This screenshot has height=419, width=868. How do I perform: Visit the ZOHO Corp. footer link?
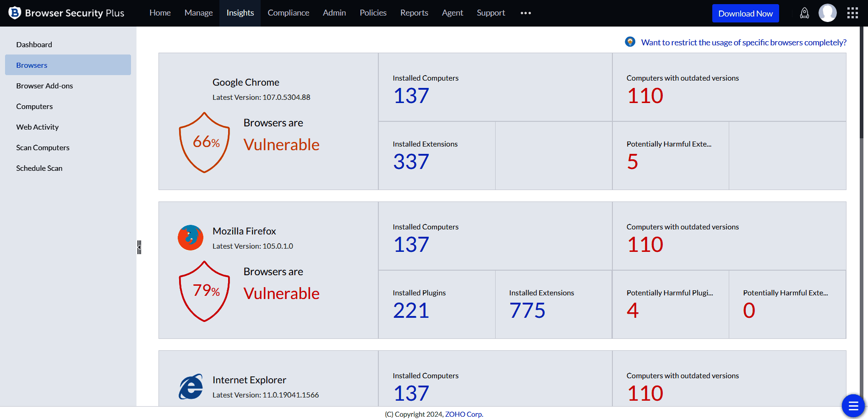coord(464,414)
